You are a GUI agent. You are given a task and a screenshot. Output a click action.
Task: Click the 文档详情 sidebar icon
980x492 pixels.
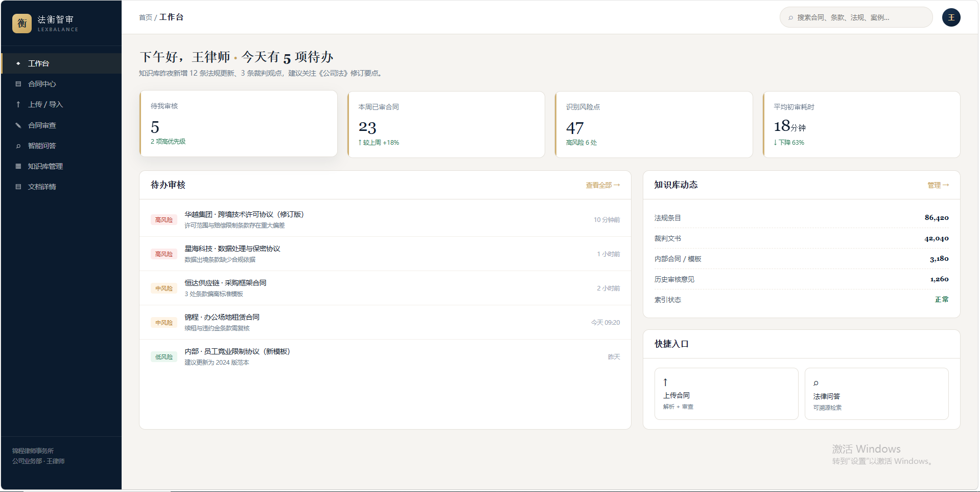[x=18, y=187]
